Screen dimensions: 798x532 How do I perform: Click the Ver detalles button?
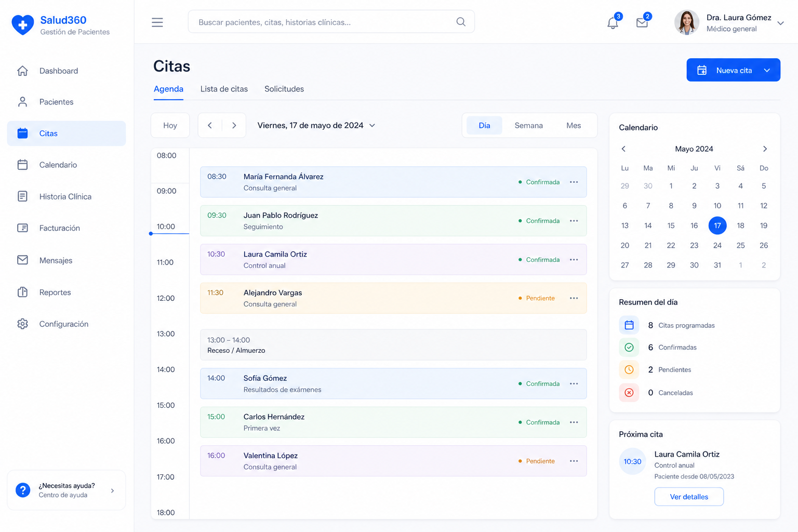tap(689, 497)
